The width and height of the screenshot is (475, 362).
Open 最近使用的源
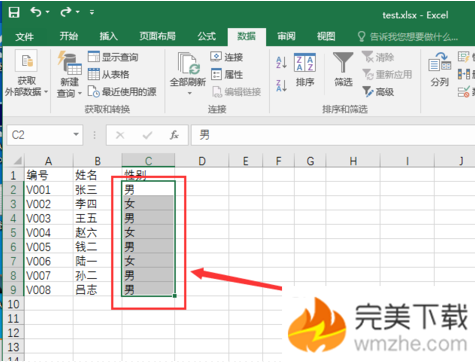pyautogui.click(x=122, y=92)
